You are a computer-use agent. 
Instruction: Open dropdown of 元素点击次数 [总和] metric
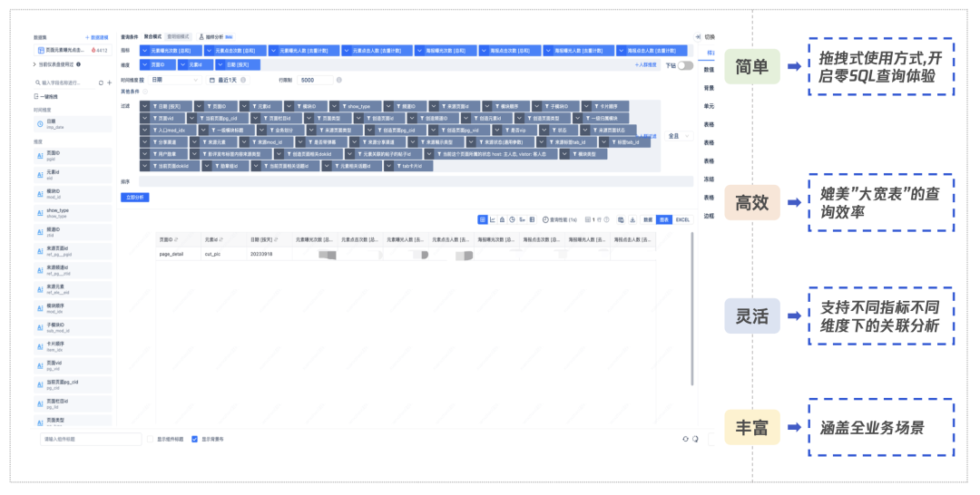click(210, 51)
